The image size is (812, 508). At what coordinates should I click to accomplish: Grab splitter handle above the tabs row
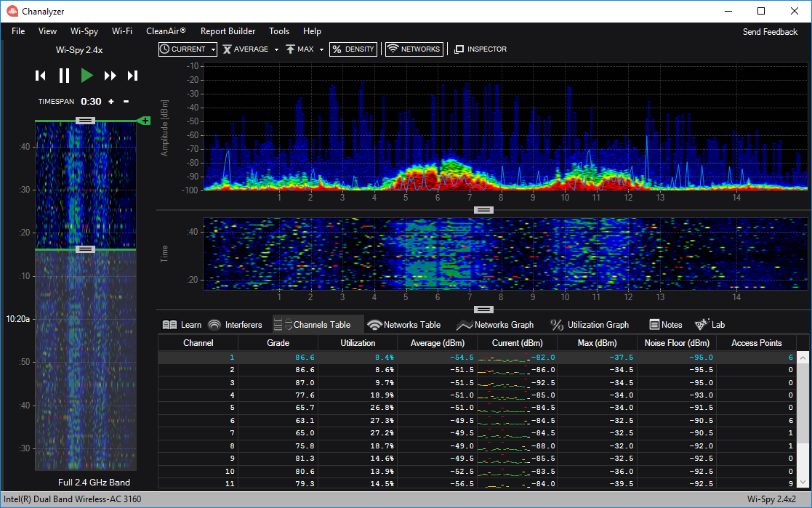[x=483, y=310]
